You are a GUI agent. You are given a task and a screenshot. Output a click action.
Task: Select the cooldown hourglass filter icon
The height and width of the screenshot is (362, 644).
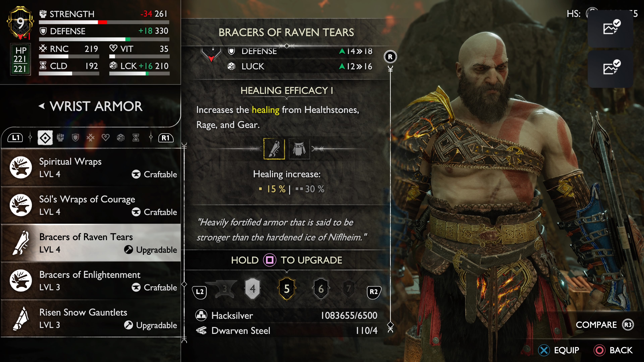point(136,138)
